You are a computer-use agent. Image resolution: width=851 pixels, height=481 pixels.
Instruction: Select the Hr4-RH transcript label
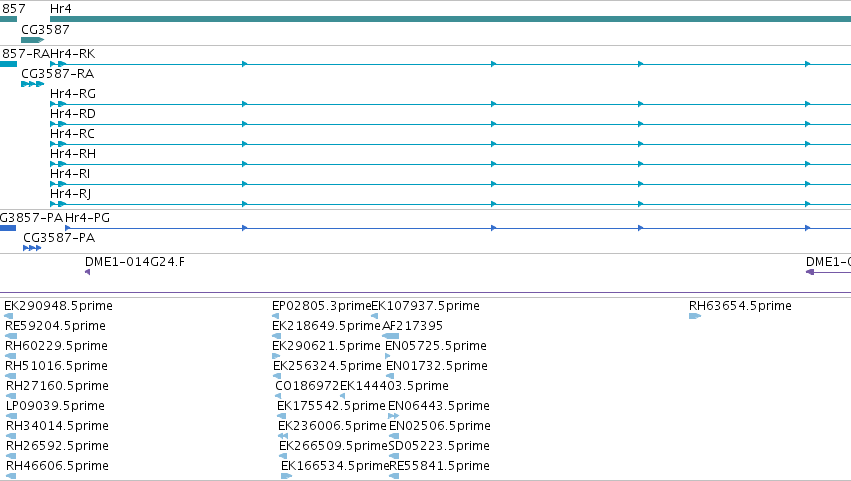tap(73, 154)
